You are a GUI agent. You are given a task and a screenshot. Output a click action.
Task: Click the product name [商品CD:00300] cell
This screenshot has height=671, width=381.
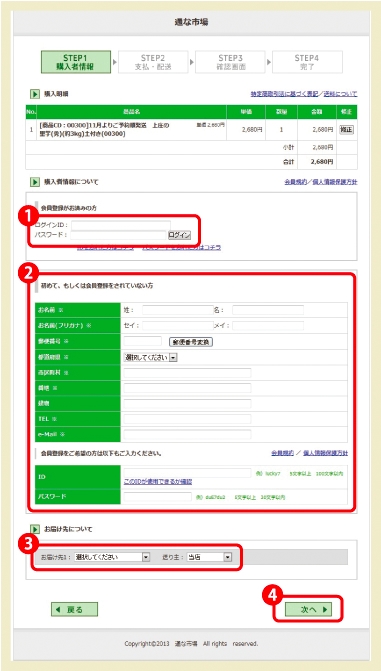[x=131, y=130]
